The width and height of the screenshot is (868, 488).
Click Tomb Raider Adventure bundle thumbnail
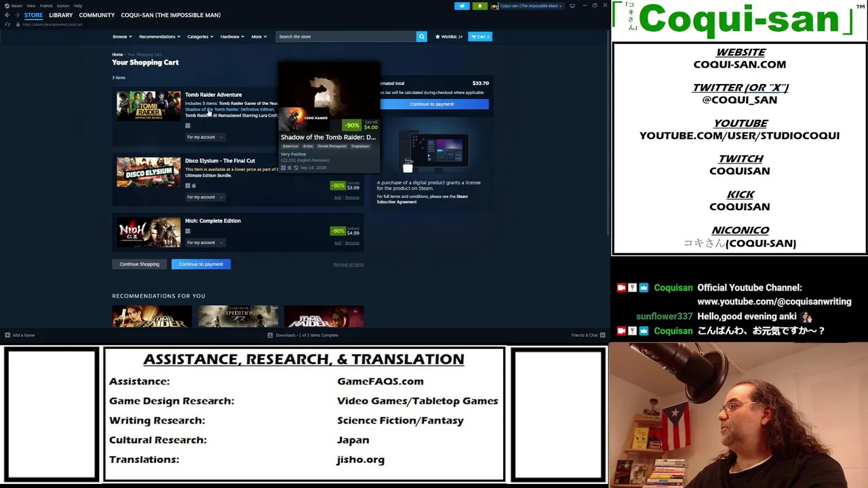click(x=149, y=106)
